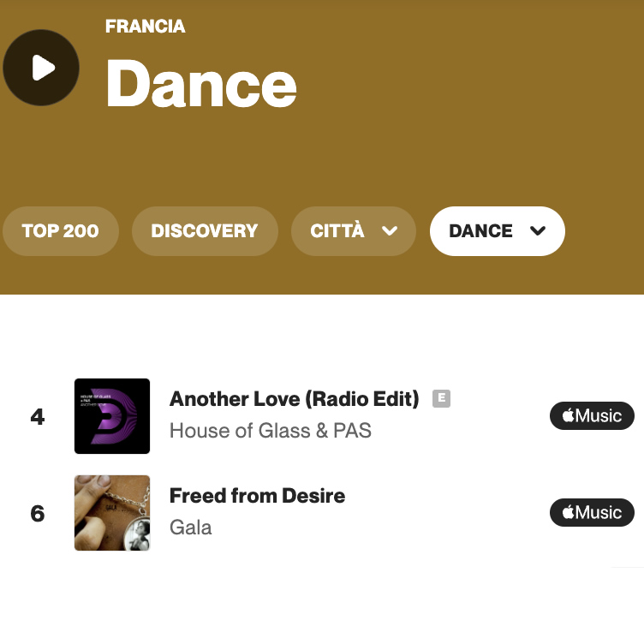Expand the CITTÀ dropdown
Image resolution: width=644 pixels, height=644 pixels.
[x=353, y=231]
